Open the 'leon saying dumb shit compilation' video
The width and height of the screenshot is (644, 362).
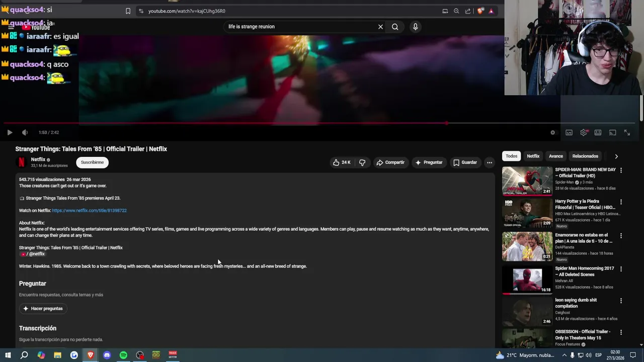click(x=527, y=312)
